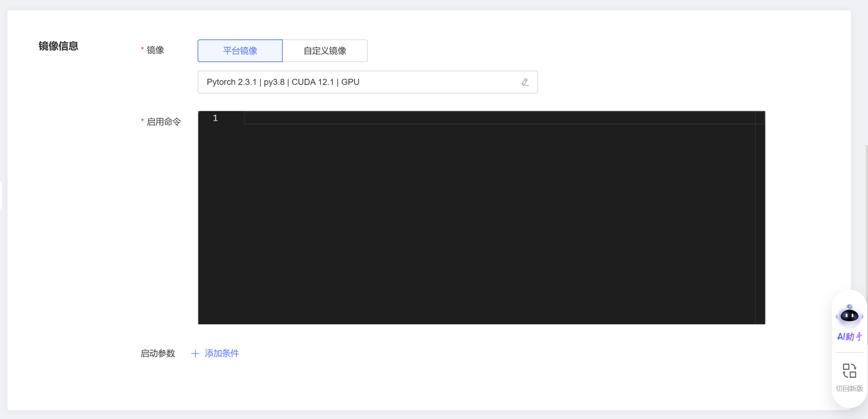868x419 pixels.
Task: Click the 切回新版 label
Action: 849,388
